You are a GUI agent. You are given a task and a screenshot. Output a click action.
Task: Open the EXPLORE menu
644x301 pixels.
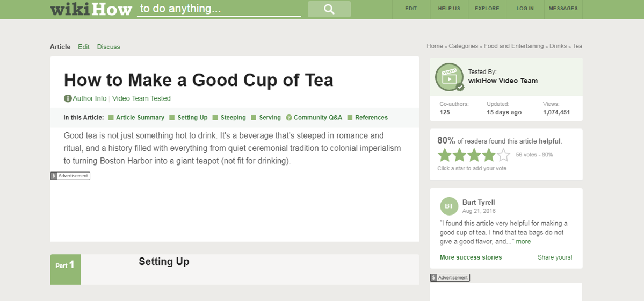487,9
